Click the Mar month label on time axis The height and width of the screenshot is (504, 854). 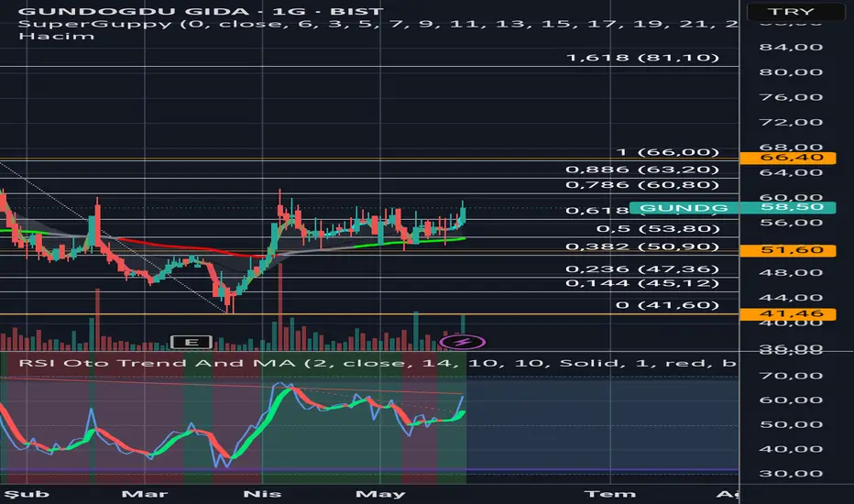[145, 494]
